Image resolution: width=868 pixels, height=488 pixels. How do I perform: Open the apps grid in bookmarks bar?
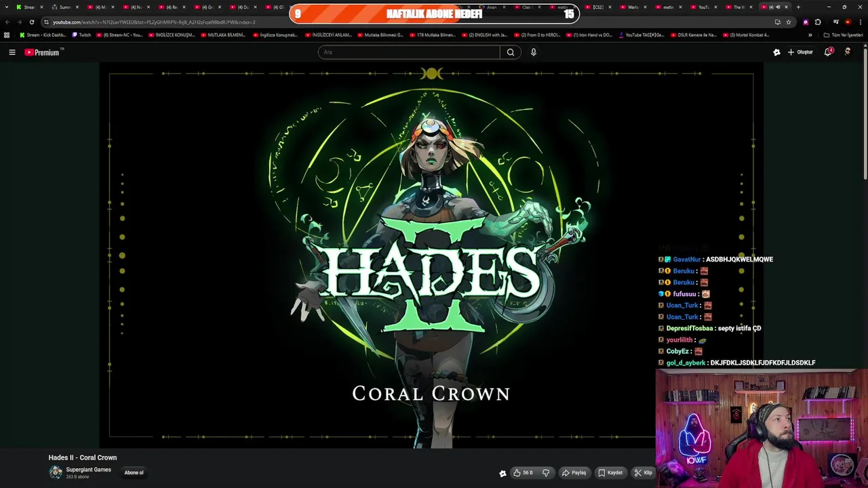tap(7, 35)
